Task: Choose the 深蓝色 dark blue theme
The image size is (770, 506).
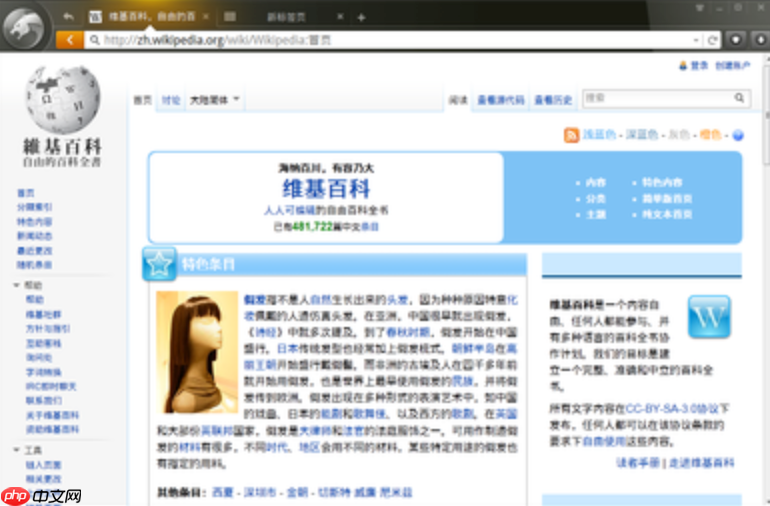Action: 642,135
